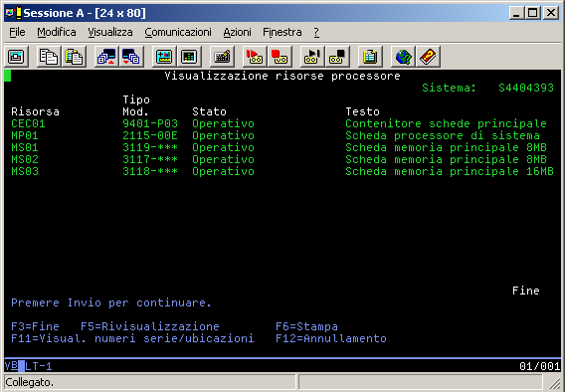Click F11=Visual. numeri serie/ubicazioni key
The width and height of the screenshot is (565, 392).
[132, 338]
